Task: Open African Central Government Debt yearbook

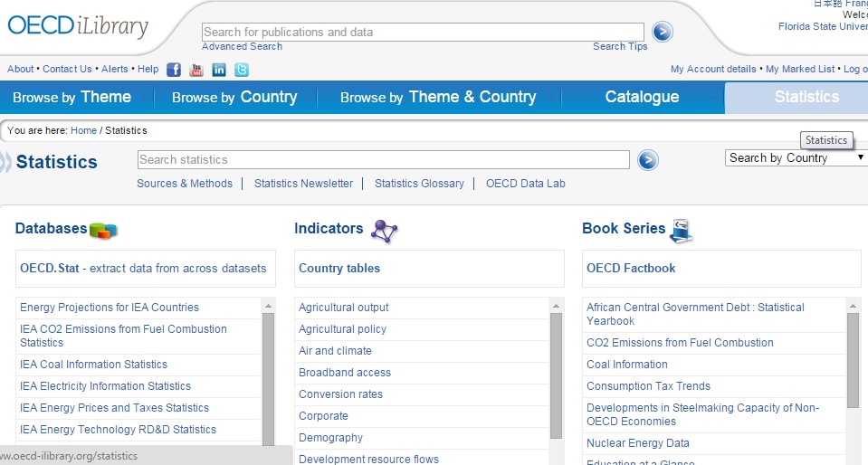Action: pos(695,315)
